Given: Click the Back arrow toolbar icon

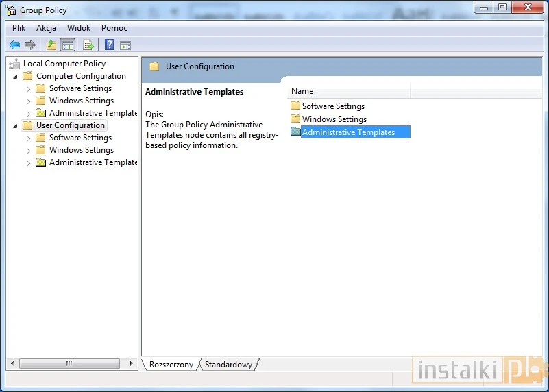Looking at the screenshot, I should coord(14,45).
